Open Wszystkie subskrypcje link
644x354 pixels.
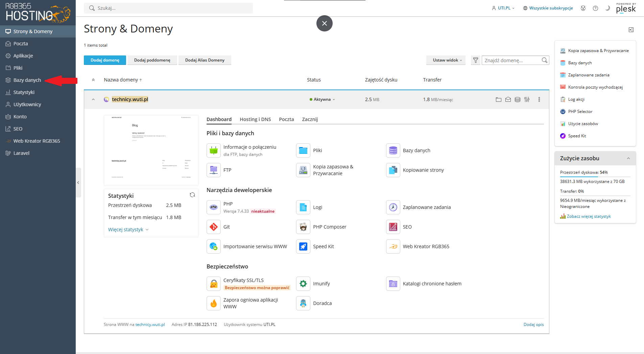click(548, 8)
